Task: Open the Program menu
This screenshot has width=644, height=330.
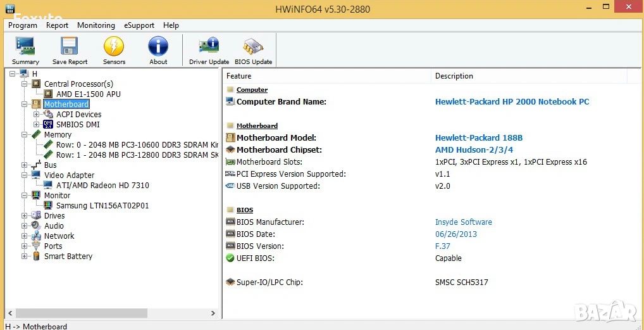Action: 23,25
